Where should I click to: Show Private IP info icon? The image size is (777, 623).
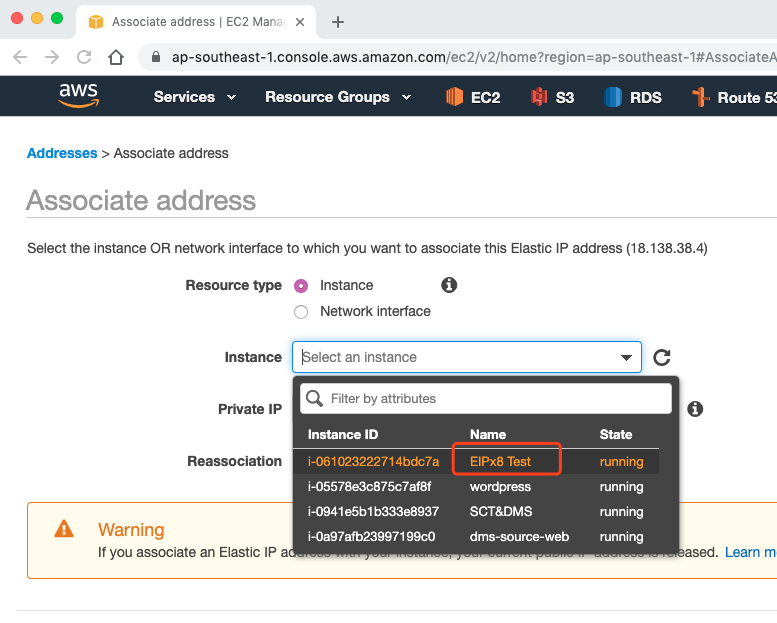click(695, 409)
